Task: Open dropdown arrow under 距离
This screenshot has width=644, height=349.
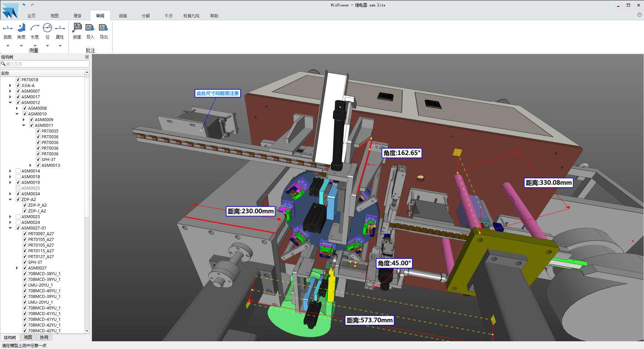Action: pos(8,46)
